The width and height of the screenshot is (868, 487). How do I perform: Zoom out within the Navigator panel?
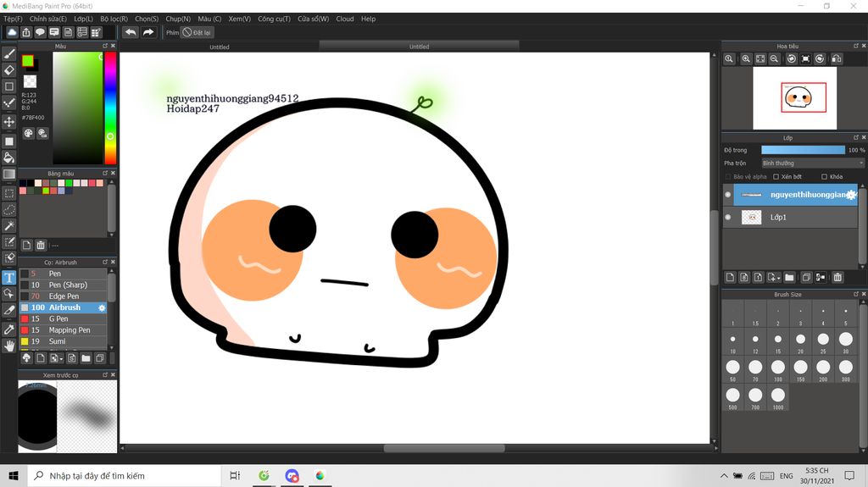pos(775,58)
